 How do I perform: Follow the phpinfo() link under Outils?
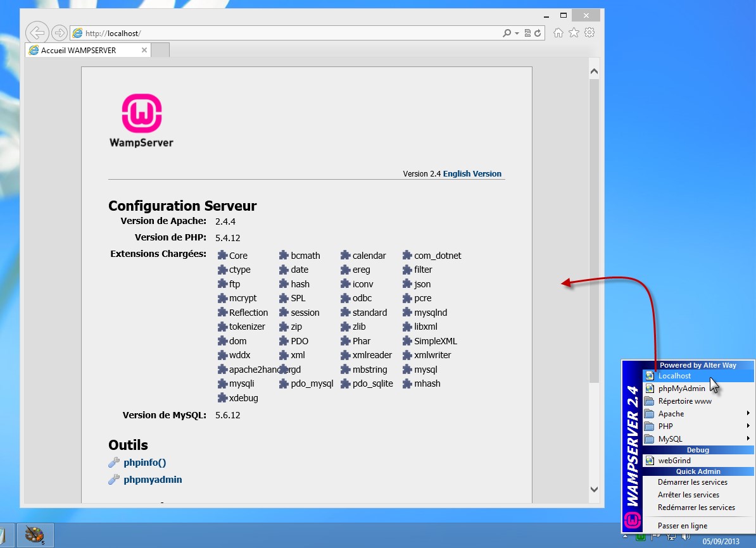click(x=144, y=463)
